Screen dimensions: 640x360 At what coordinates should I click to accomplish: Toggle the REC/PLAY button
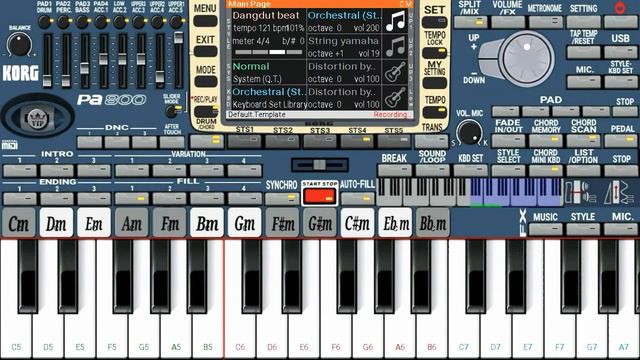(x=206, y=110)
